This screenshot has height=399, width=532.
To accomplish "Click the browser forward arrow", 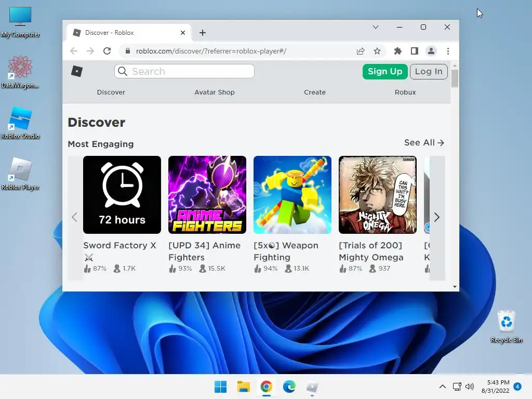I will pyautogui.click(x=90, y=51).
